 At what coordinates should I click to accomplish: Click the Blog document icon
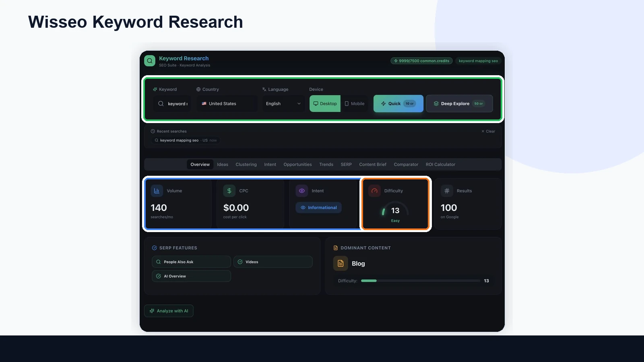[x=341, y=263]
